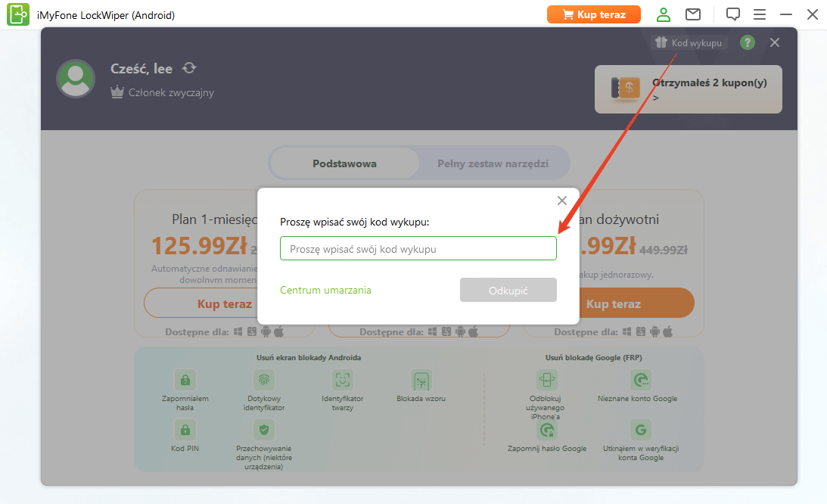This screenshot has height=504, width=827.
Task: Click the user avatar picture
Action: pos(76,79)
